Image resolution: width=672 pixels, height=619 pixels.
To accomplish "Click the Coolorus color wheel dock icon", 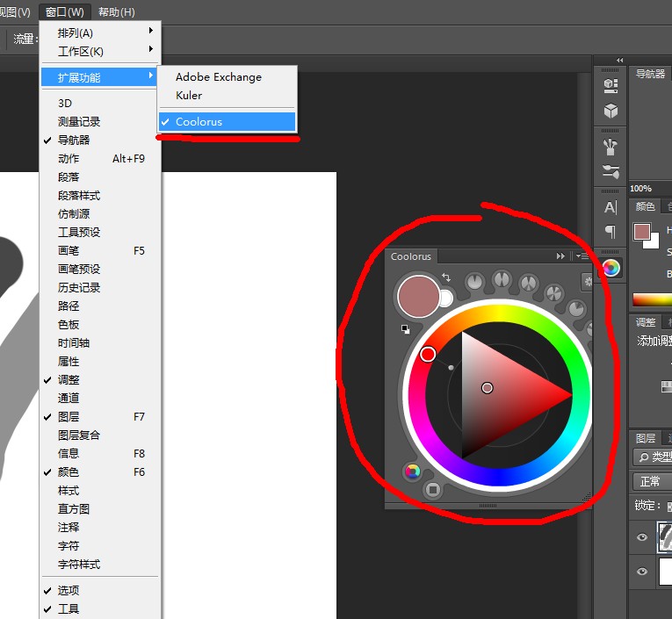I will (x=611, y=268).
